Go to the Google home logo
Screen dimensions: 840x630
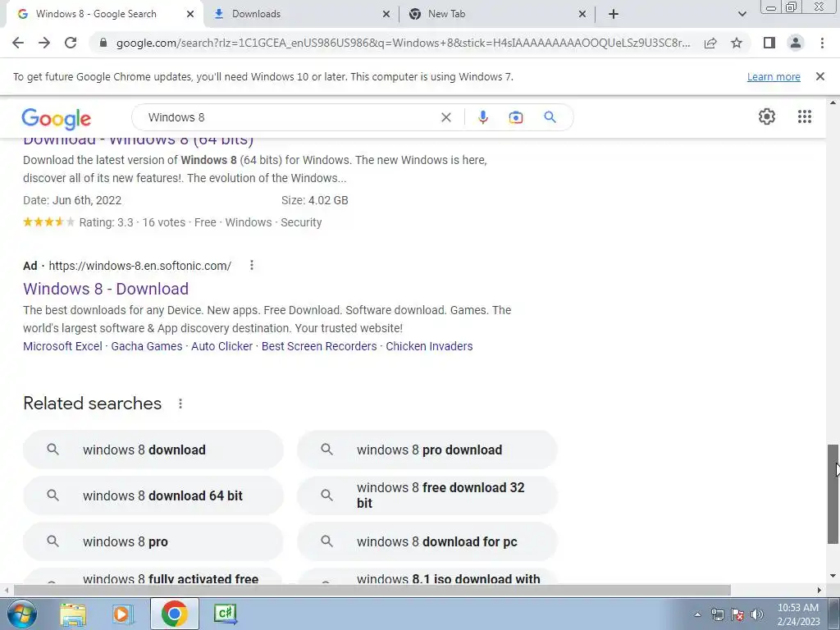pos(57,119)
